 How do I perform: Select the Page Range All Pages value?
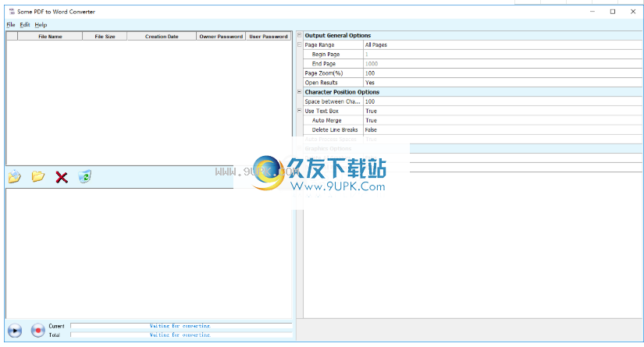[x=503, y=44]
